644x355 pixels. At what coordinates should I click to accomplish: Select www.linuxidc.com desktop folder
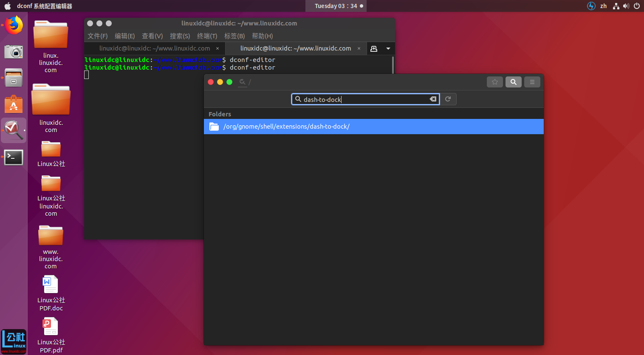pyautogui.click(x=51, y=247)
